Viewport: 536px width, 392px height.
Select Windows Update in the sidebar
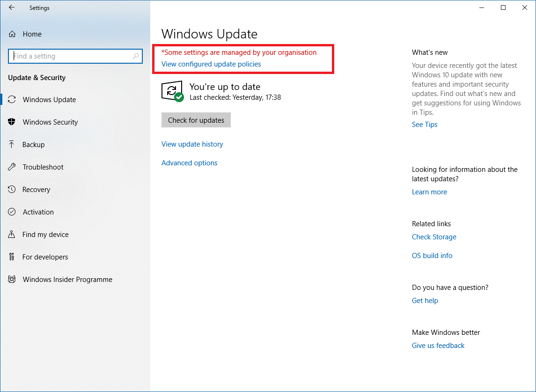click(49, 100)
